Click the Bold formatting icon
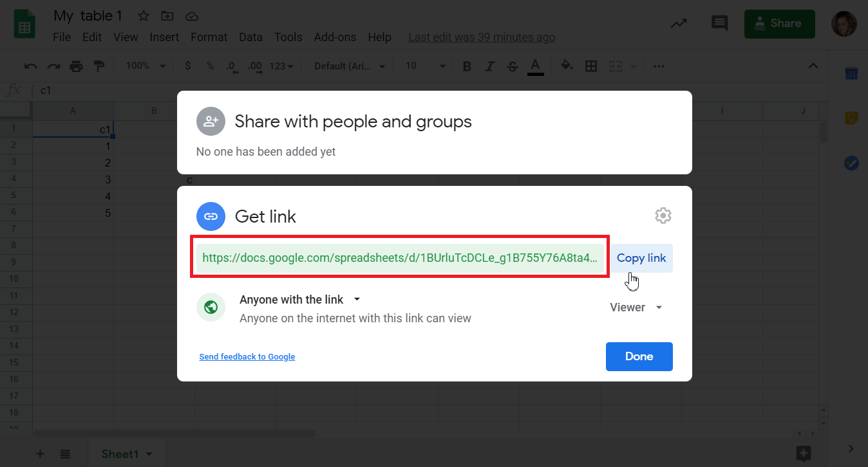This screenshot has width=868, height=467. tap(467, 66)
